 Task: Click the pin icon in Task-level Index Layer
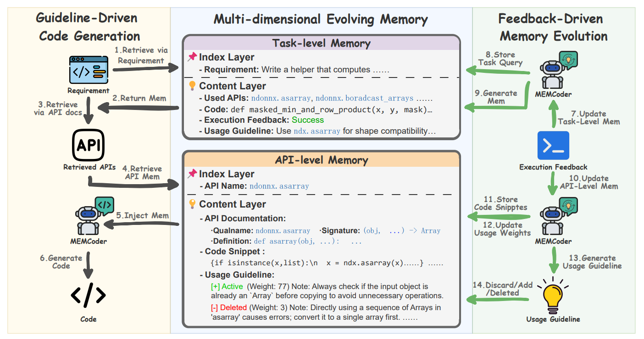point(192,57)
